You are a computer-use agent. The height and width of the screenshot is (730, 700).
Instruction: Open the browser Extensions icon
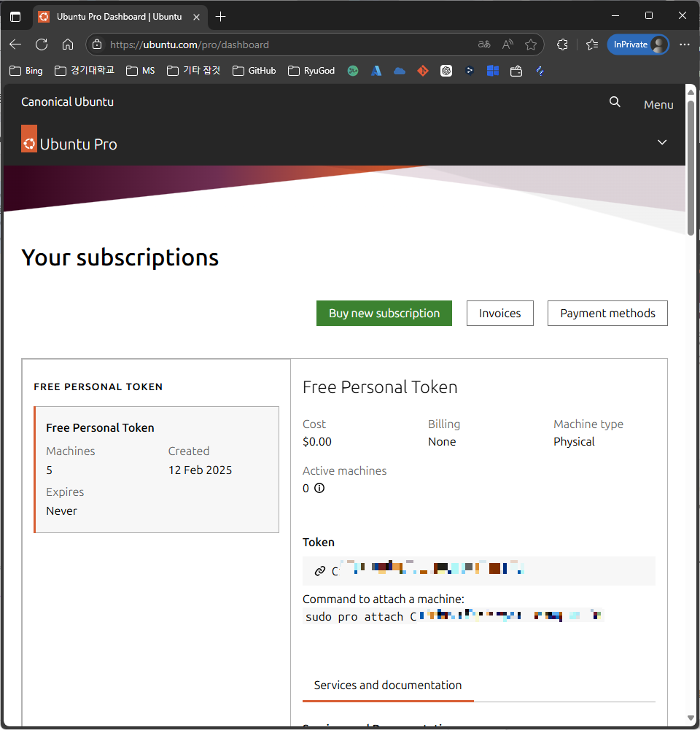coord(562,44)
